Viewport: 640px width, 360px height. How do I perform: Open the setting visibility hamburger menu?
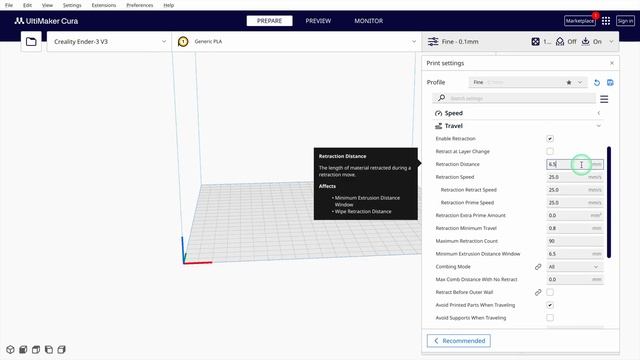604,99
